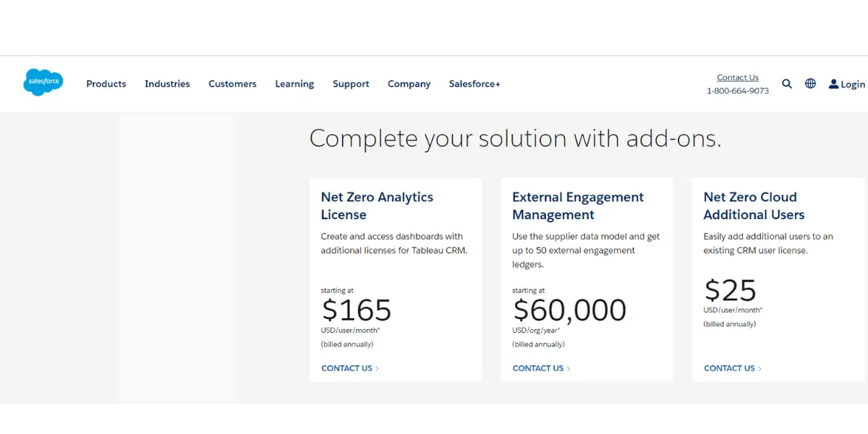This screenshot has width=868, height=434.
Task: Click the $60,000 price text
Action: 569,310
